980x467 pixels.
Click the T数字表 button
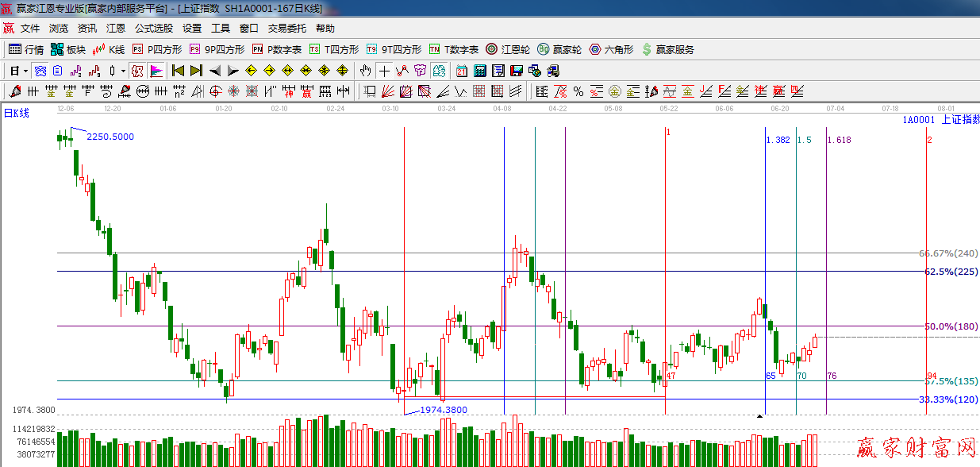[x=453, y=49]
